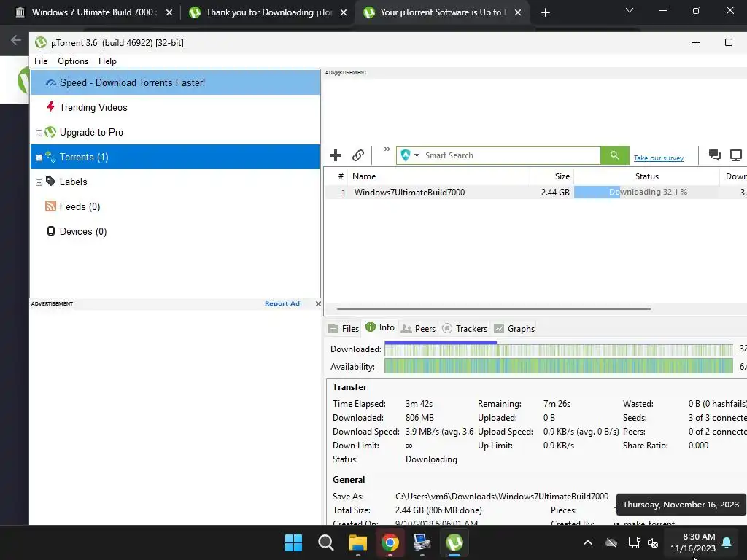Open File Explorer from the taskbar
The height and width of the screenshot is (560, 747).
pyautogui.click(x=357, y=542)
